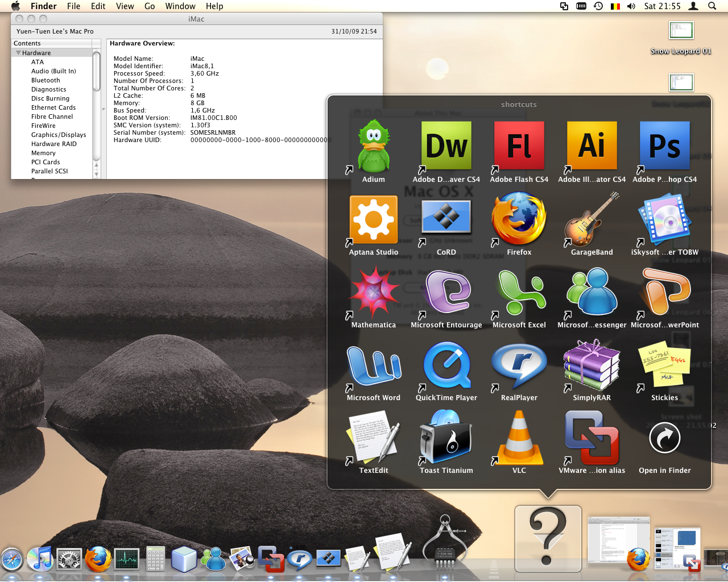This screenshot has height=582, width=728.
Task: Click the volume icon in the menu bar
Action: (631, 6)
